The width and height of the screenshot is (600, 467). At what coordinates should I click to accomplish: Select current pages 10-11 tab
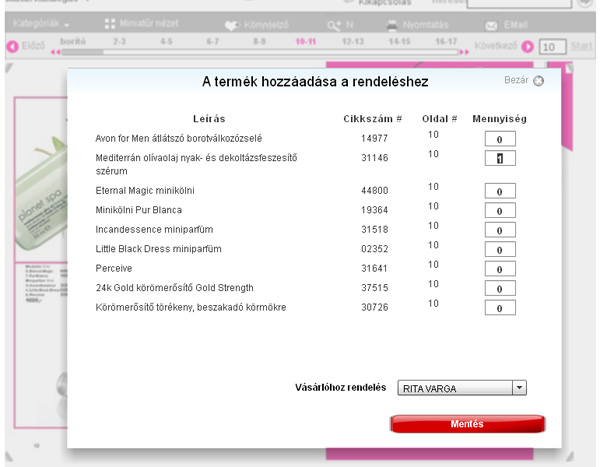(306, 41)
